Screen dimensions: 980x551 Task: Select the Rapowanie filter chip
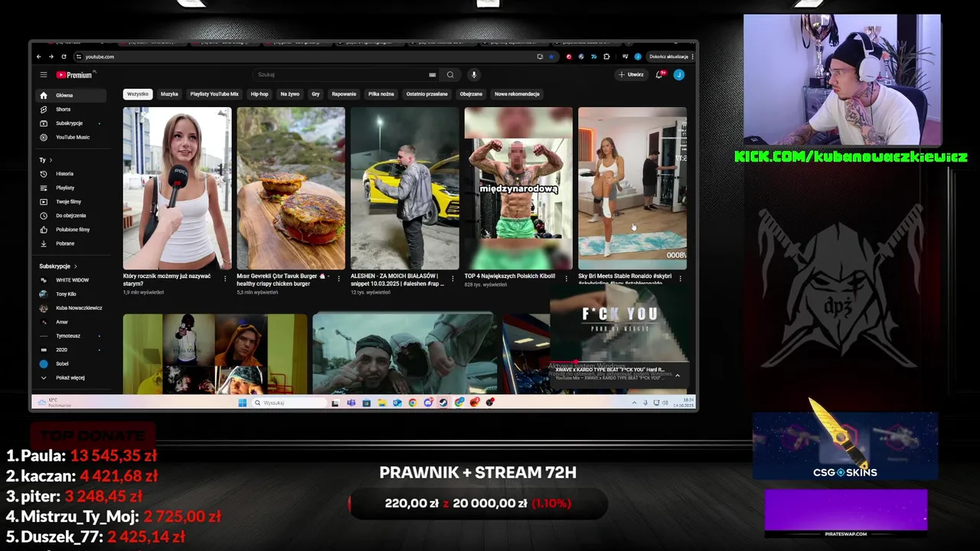344,94
